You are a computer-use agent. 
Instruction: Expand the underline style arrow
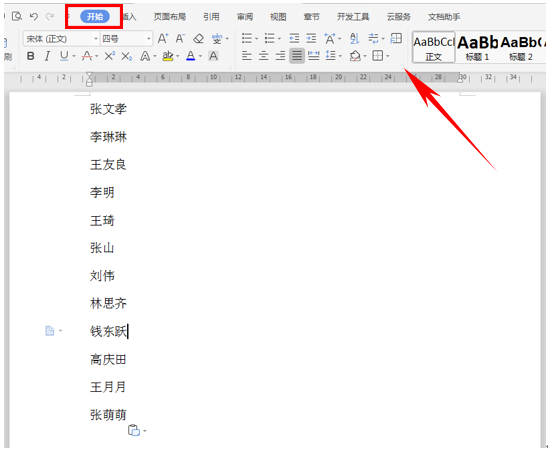74,56
